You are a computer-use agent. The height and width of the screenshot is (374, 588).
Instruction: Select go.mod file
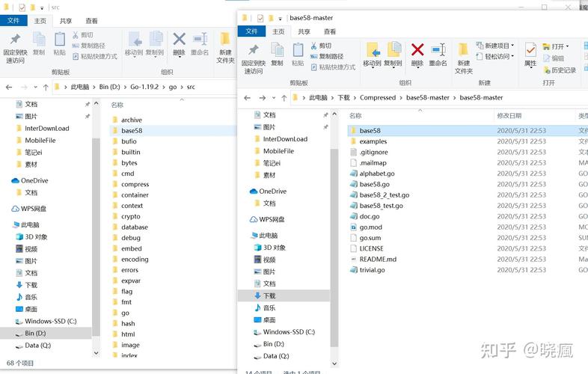[x=370, y=227]
